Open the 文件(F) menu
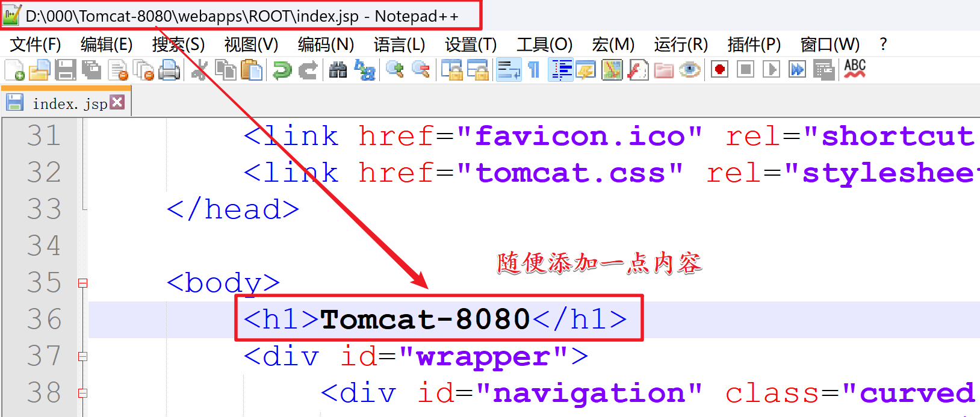The width and height of the screenshot is (980, 417). click(36, 45)
